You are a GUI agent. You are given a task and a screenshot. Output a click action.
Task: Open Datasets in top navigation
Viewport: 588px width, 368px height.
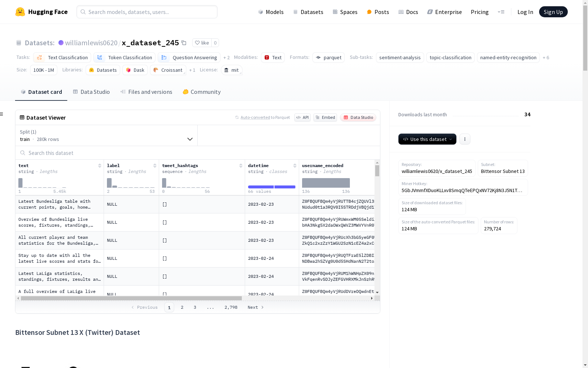click(x=308, y=12)
